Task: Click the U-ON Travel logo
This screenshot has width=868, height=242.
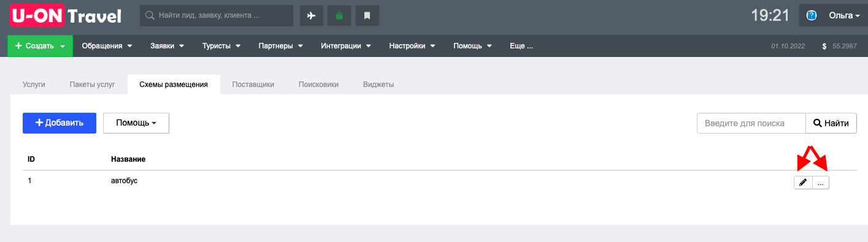Action: (65, 16)
